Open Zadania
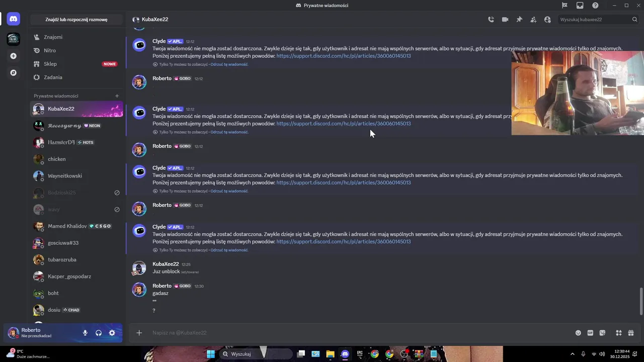644x362 pixels. pos(76,77)
